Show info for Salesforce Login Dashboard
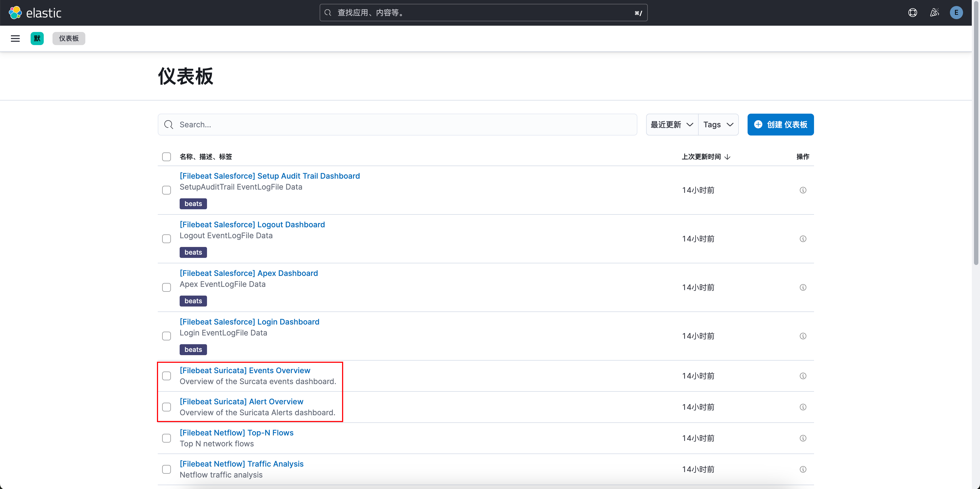Image resolution: width=980 pixels, height=489 pixels. coord(803,336)
